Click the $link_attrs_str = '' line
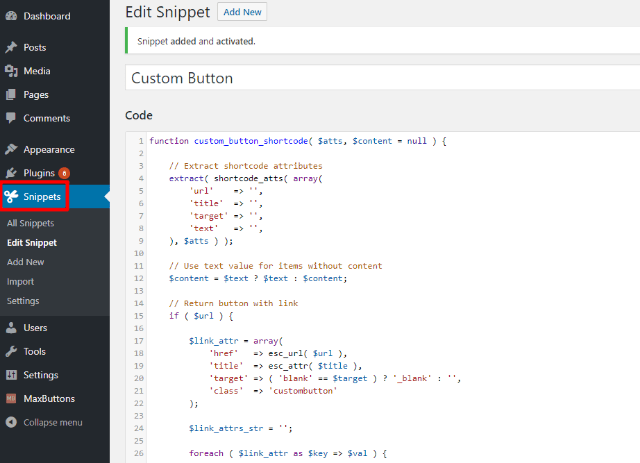 tap(241, 428)
